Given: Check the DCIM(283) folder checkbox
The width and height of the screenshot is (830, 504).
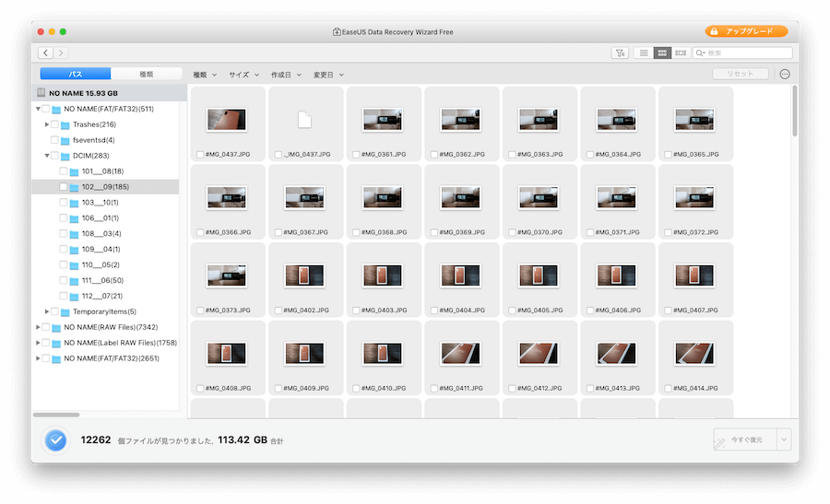Looking at the screenshot, I should pos(54,156).
